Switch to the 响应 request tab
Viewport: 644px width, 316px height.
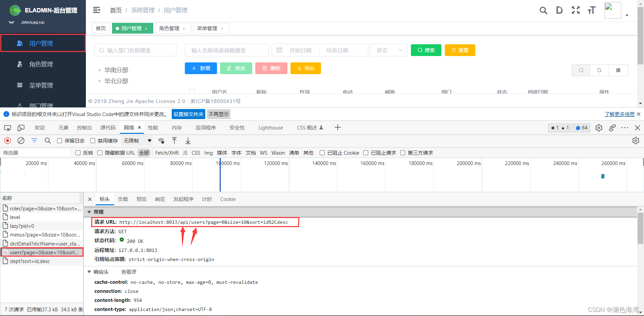pos(160,199)
